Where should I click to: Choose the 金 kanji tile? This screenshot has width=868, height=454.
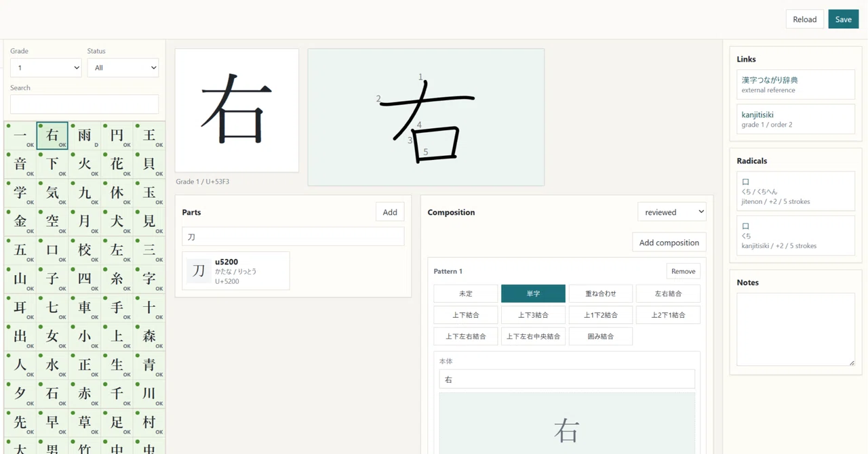click(20, 222)
